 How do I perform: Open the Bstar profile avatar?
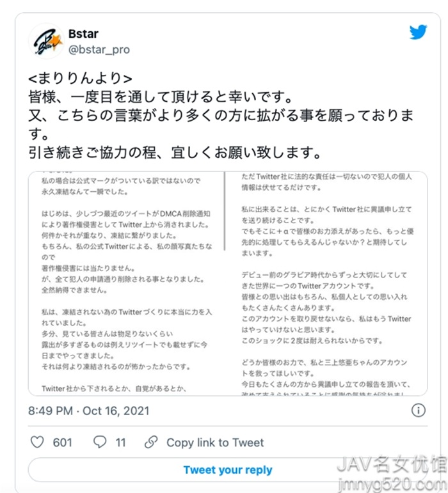tap(46, 41)
